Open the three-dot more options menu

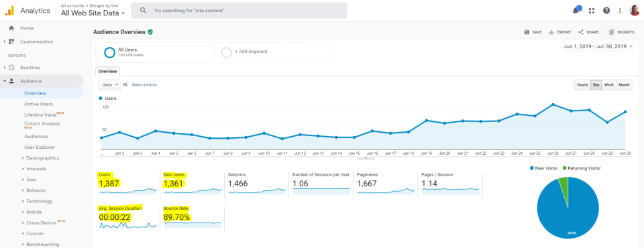tap(620, 11)
